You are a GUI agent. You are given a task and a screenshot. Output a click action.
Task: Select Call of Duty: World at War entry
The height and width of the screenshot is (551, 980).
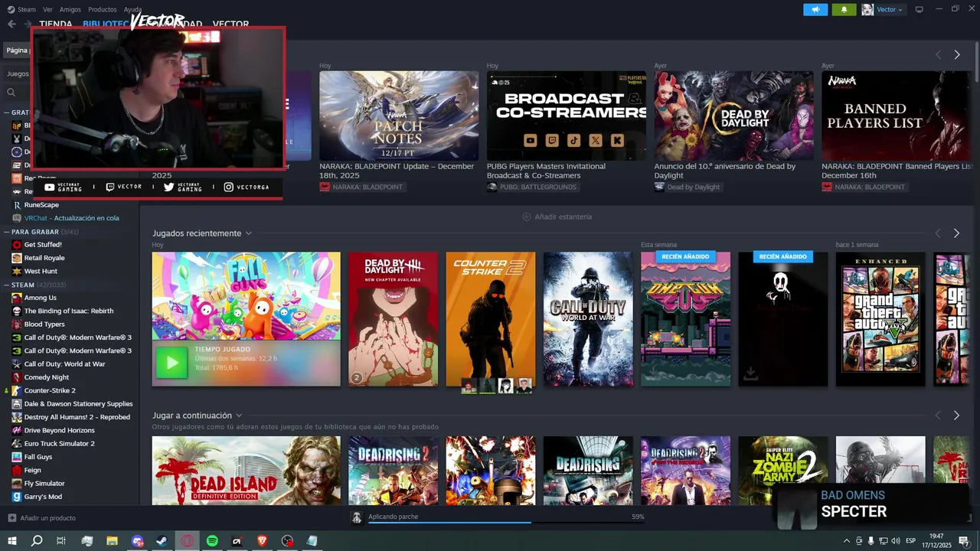(x=64, y=364)
